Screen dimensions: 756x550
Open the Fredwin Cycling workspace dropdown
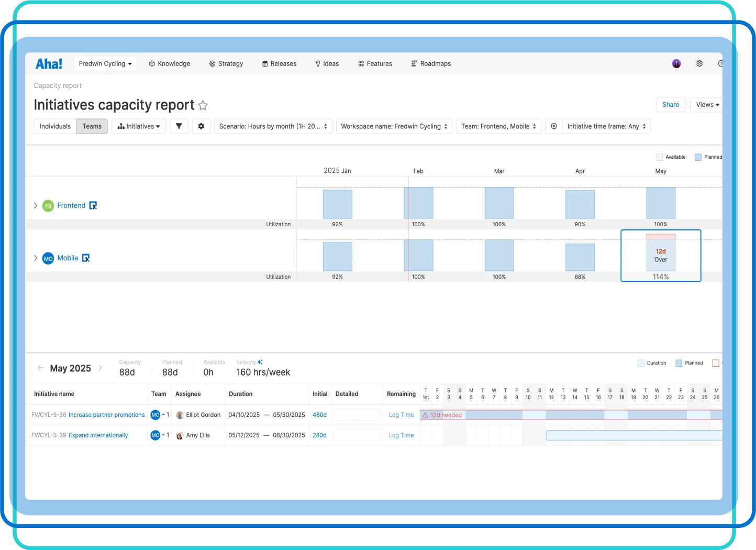click(105, 63)
